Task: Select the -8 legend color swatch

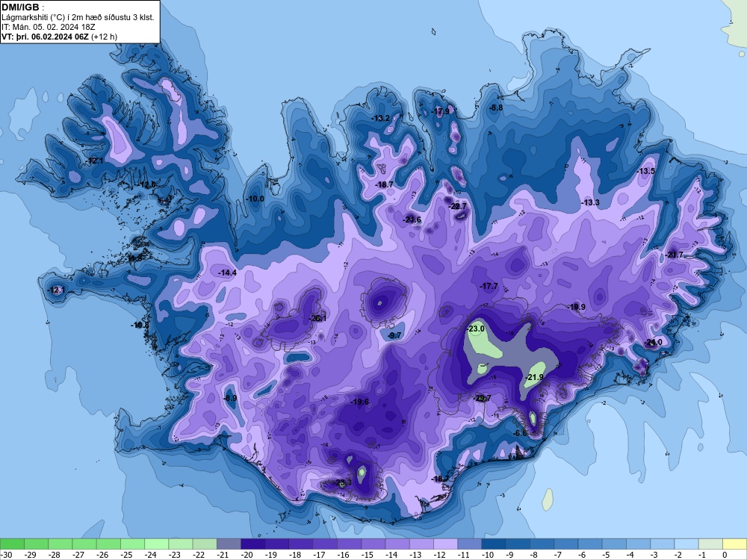Action: click(542, 544)
